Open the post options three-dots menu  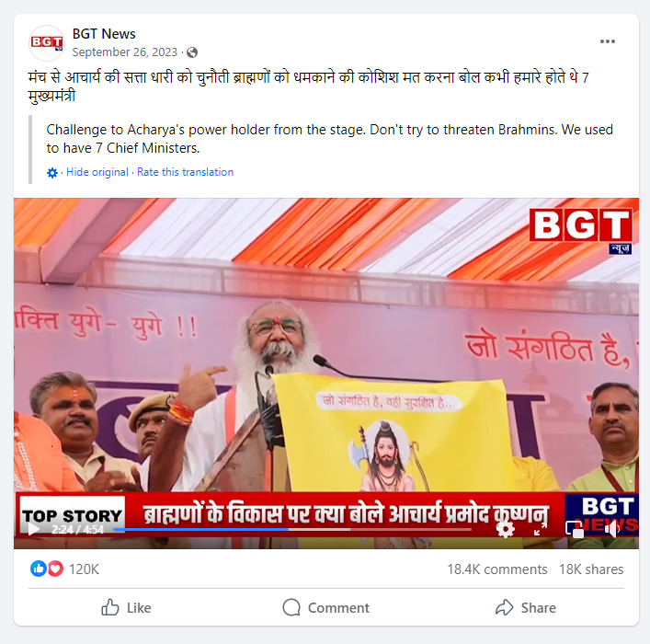click(x=608, y=41)
